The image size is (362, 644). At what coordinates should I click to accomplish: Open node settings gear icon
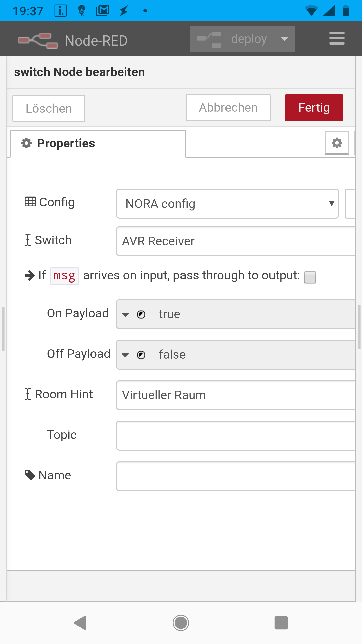pyautogui.click(x=337, y=143)
